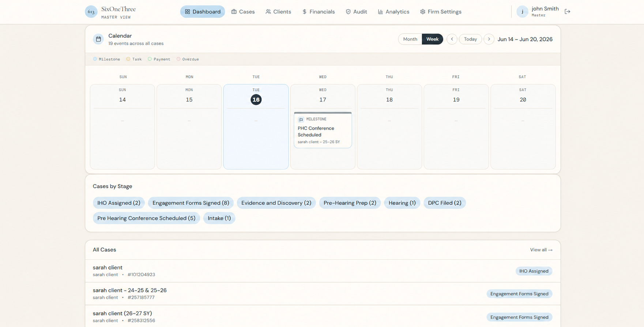Viewport: 644px width, 327px height.
Task: Filter by Intake (1) stage
Action: coord(219,218)
